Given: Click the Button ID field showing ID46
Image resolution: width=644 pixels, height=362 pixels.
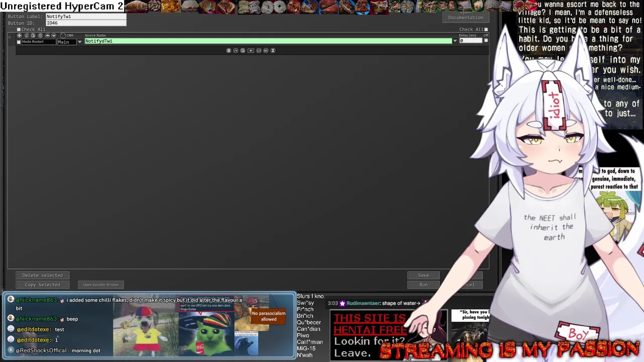Looking at the screenshot, I should (x=86, y=23).
